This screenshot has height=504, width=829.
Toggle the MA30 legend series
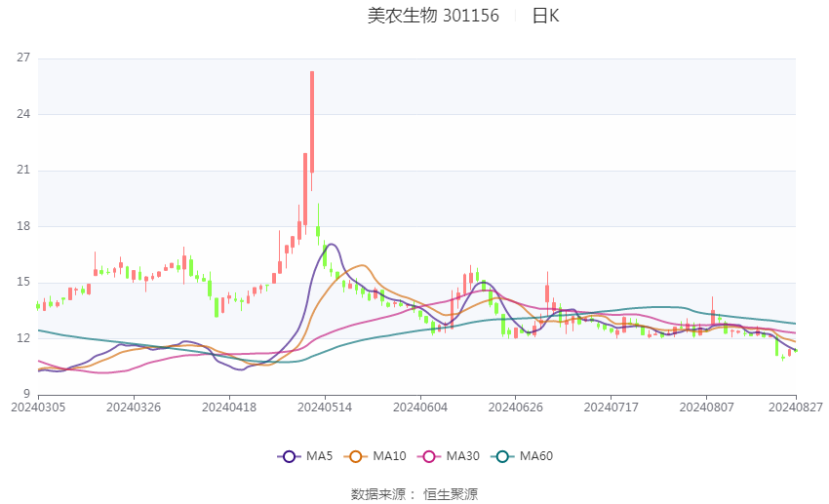[x=449, y=456]
